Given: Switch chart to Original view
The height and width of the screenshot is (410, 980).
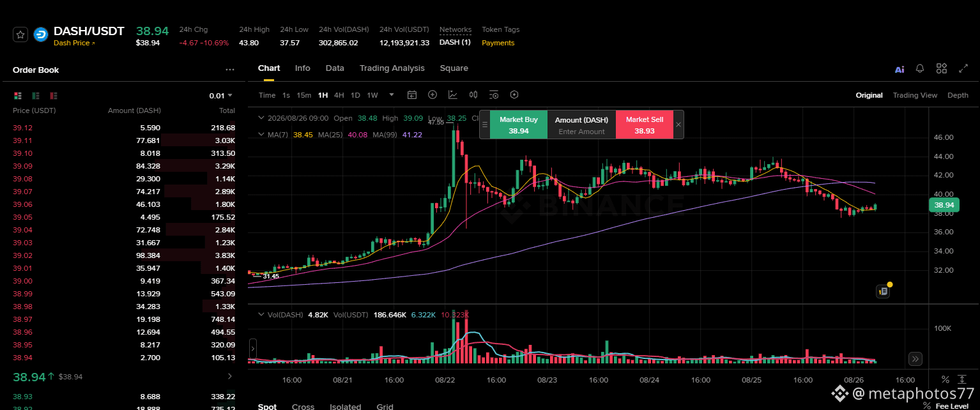Looking at the screenshot, I should click(869, 95).
